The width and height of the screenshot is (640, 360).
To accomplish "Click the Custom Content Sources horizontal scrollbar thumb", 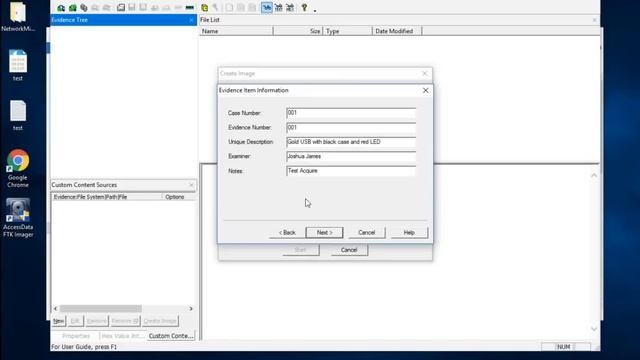I will [x=100, y=309].
